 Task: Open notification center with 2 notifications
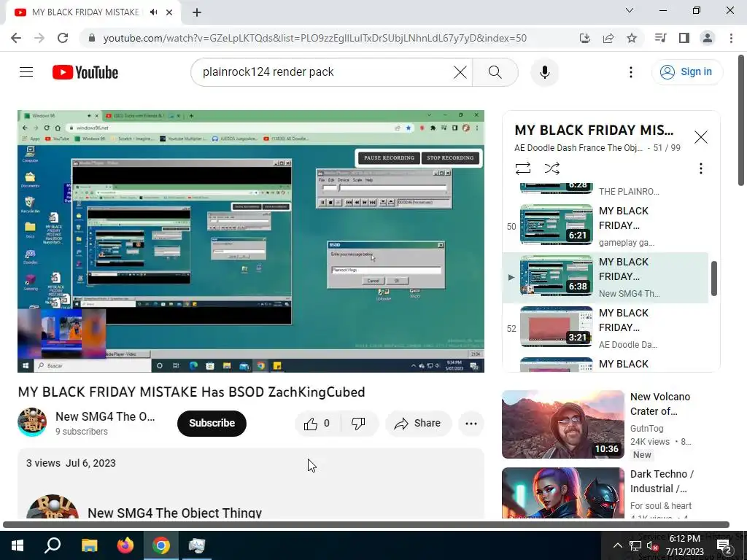click(x=724, y=546)
